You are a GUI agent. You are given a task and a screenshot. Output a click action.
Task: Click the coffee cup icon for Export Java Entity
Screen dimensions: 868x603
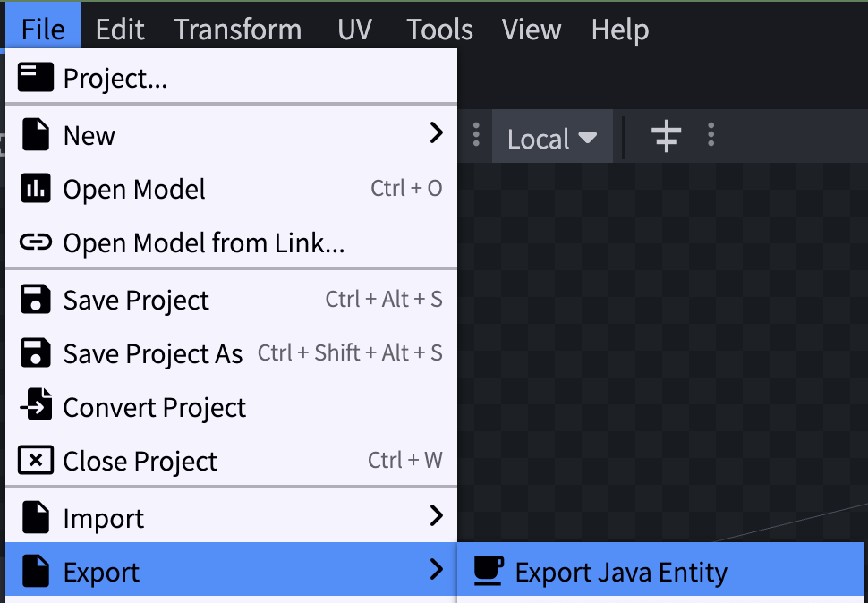489,570
